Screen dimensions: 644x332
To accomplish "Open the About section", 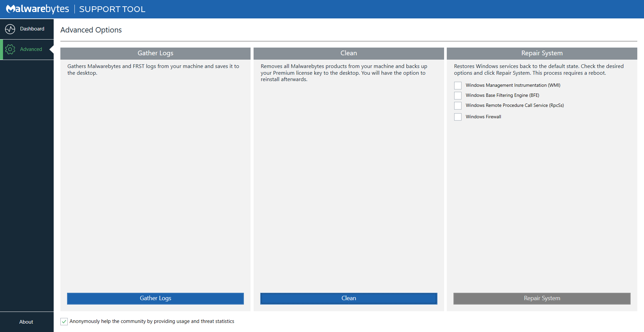I will pos(26,322).
